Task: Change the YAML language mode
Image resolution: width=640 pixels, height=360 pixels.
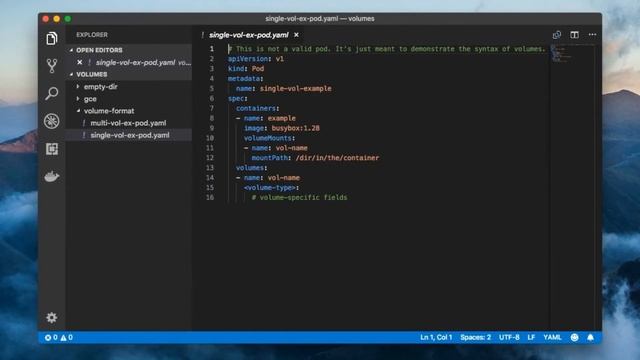Action: click(552, 338)
